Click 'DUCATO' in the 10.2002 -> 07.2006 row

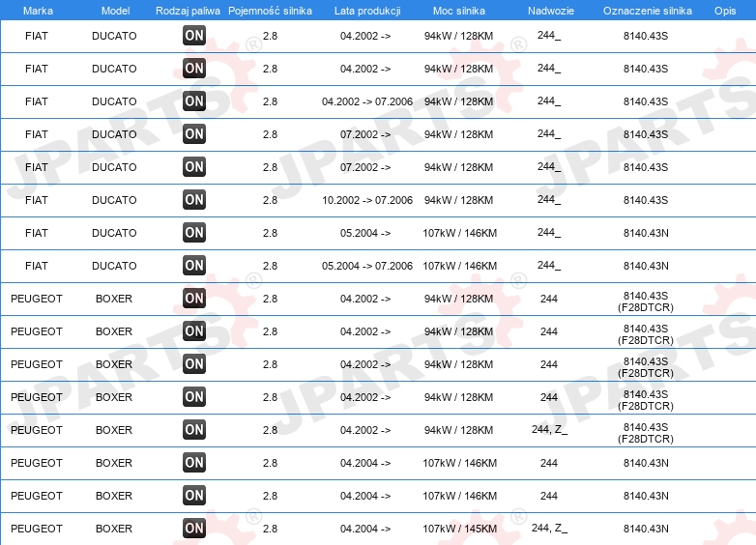114,200
